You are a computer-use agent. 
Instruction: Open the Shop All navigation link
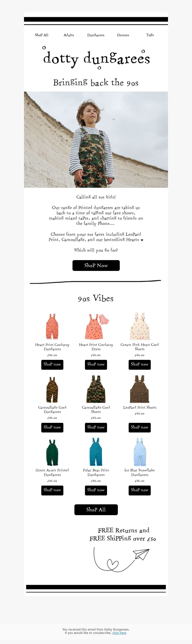pos(42,35)
